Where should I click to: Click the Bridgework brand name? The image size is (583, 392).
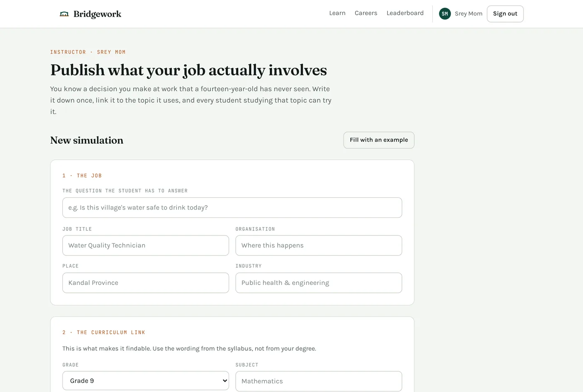click(97, 14)
